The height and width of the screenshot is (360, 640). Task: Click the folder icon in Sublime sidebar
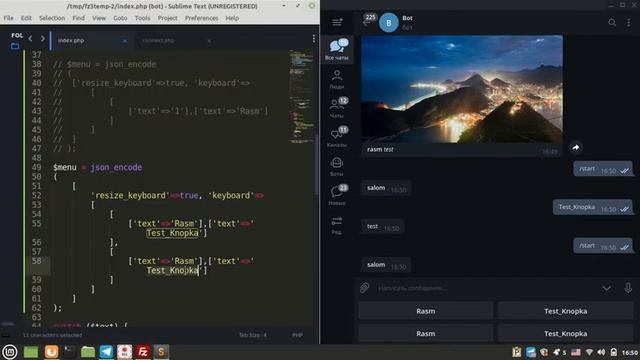click(x=15, y=46)
